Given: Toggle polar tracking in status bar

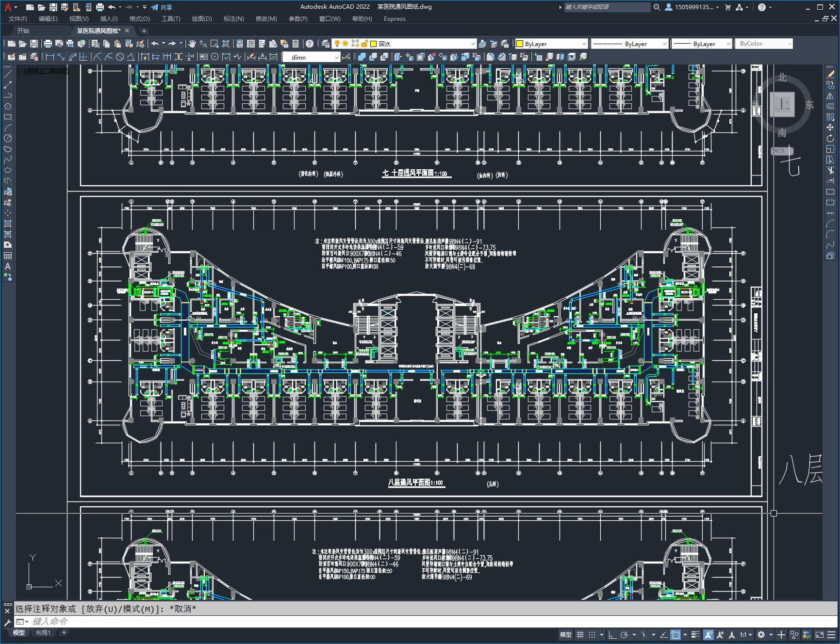Looking at the screenshot, I should tap(625, 634).
